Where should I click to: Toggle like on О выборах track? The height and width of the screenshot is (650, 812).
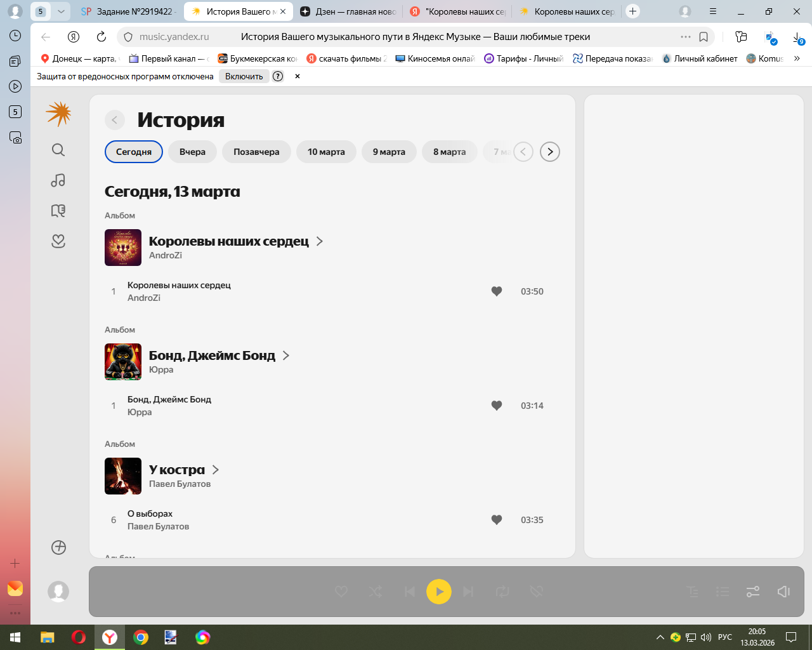click(x=497, y=520)
